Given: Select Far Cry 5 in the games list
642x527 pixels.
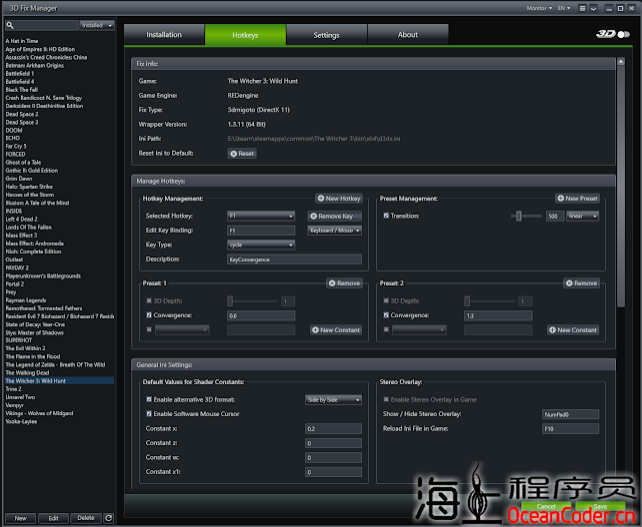Looking at the screenshot, I should pos(16,146).
